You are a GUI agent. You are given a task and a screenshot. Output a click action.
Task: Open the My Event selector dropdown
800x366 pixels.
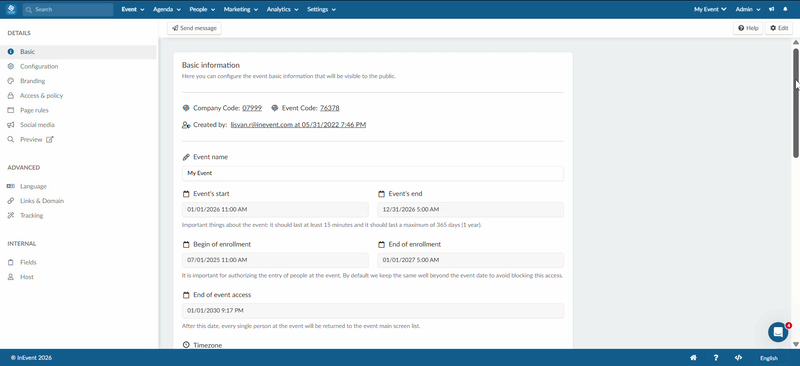click(x=710, y=9)
